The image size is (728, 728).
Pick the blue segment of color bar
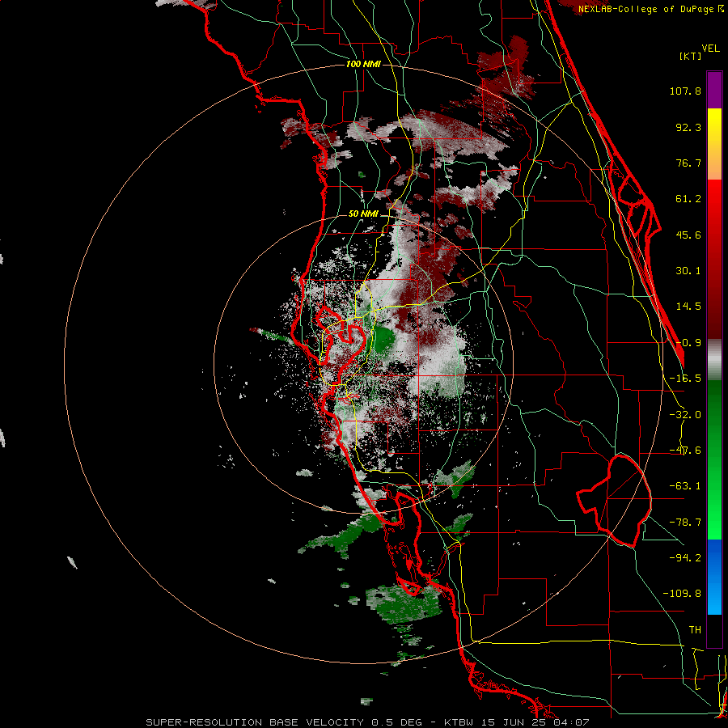click(x=714, y=577)
